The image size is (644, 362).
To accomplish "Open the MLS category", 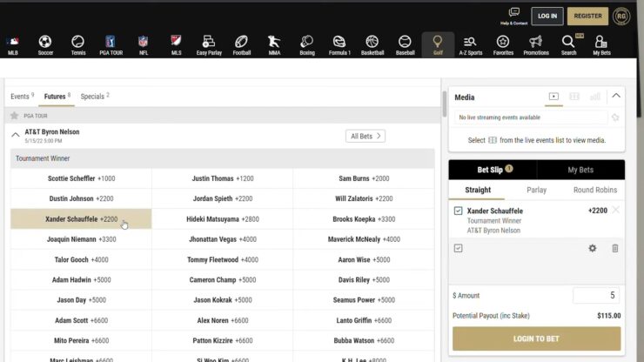I will [176, 45].
